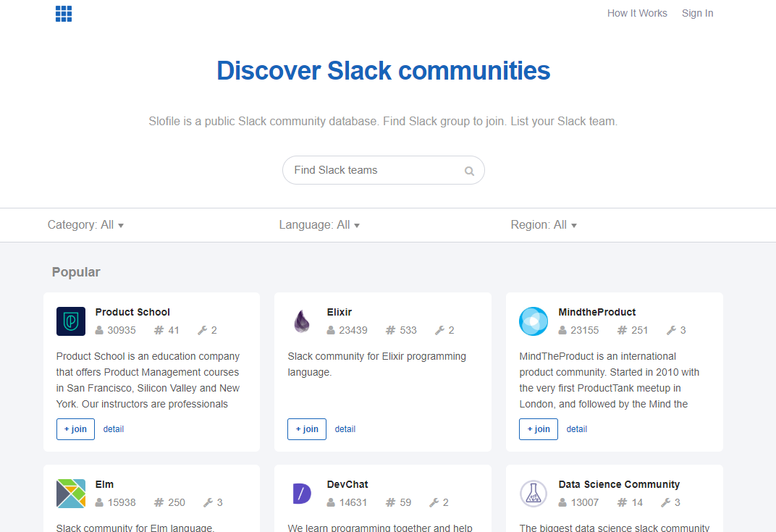The width and height of the screenshot is (776, 532).
Task: Click MindtheProduct member count icon
Action: click(562, 330)
